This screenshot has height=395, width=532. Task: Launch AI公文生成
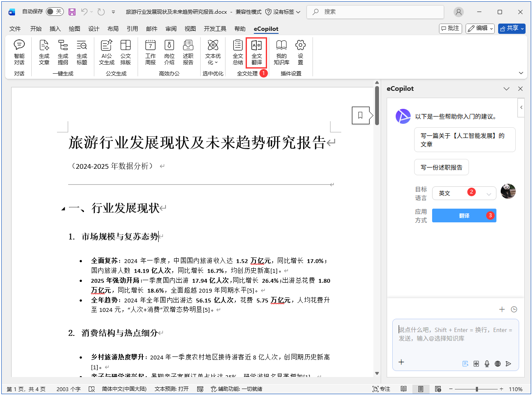pyautogui.click(x=107, y=51)
